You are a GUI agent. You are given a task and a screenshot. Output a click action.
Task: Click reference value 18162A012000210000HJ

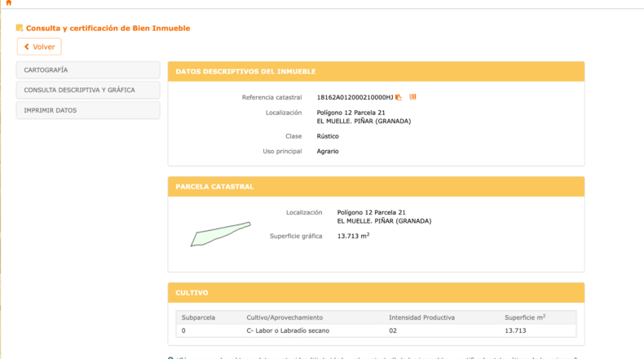(x=355, y=97)
